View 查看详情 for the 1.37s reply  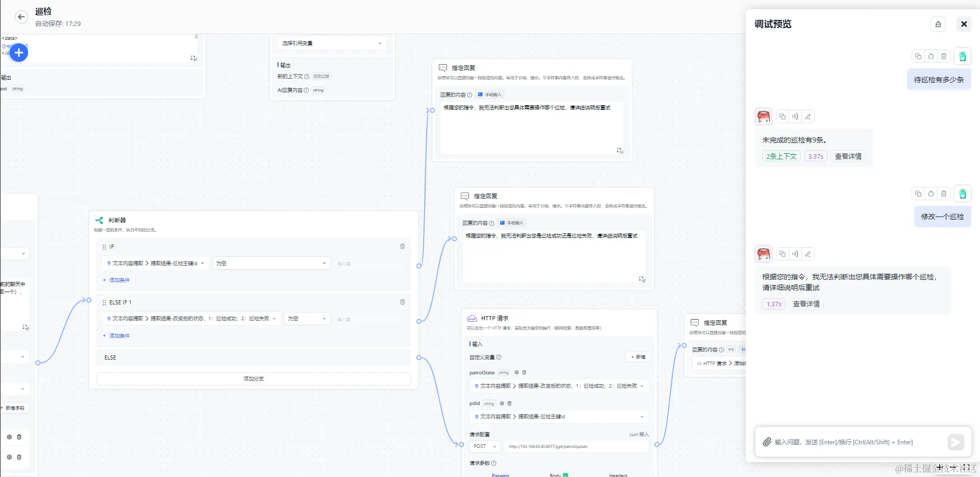point(806,304)
